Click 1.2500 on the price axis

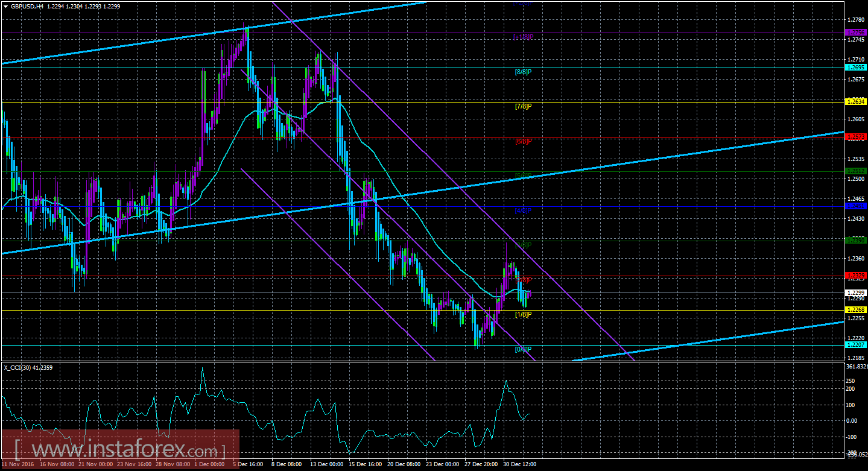click(x=855, y=179)
